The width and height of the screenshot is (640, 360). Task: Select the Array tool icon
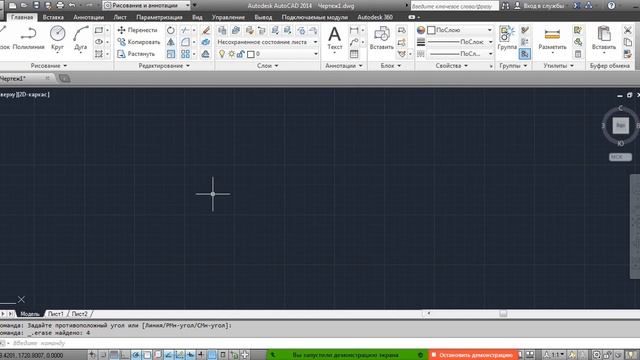click(x=185, y=54)
